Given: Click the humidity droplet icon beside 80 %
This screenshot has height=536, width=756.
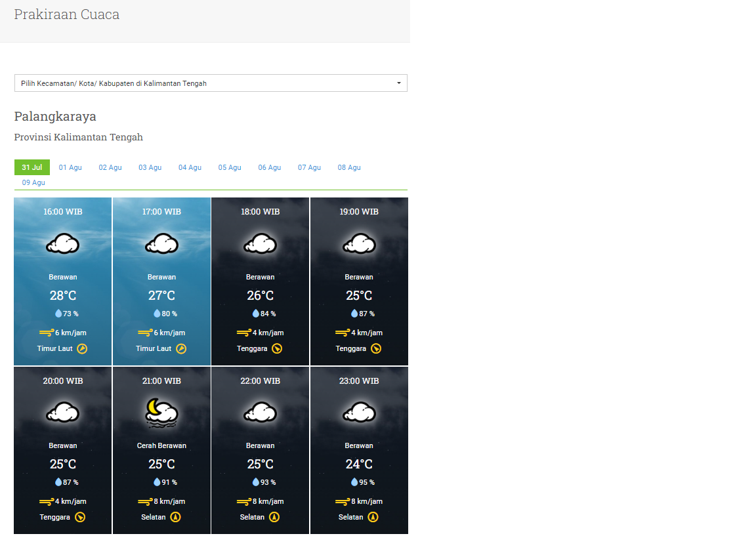Looking at the screenshot, I should point(157,314).
